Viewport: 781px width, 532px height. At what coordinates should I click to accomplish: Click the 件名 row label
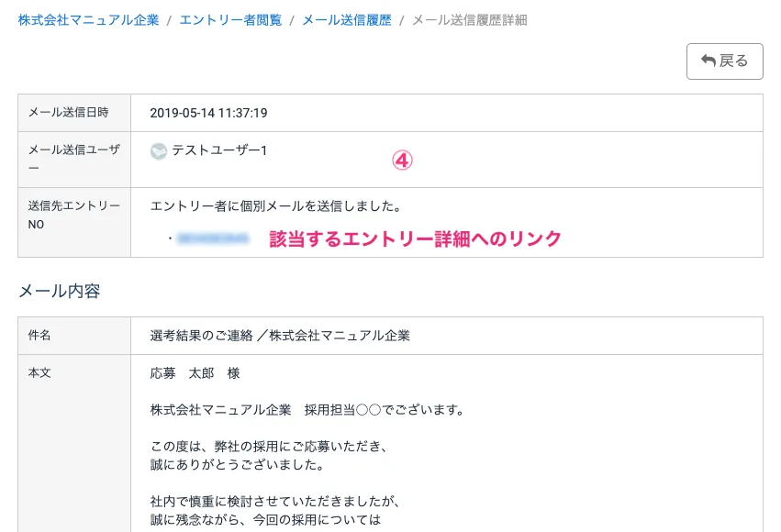coord(39,336)
